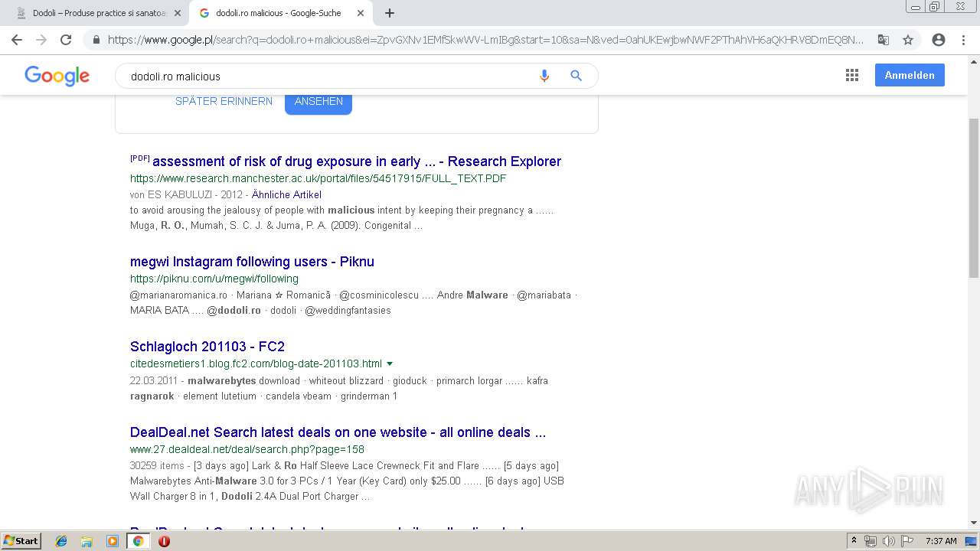The height and width of the screenshot is (551, 980).
Task: Open the media player taskbar icon
Action: click(x=113, y=541)
